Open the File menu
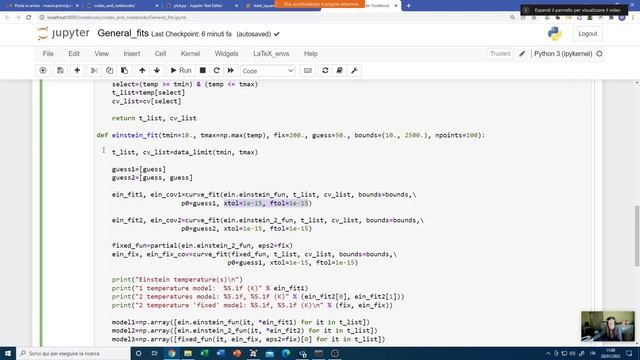Viewport: 640px width, 360px height. (48, 53)
